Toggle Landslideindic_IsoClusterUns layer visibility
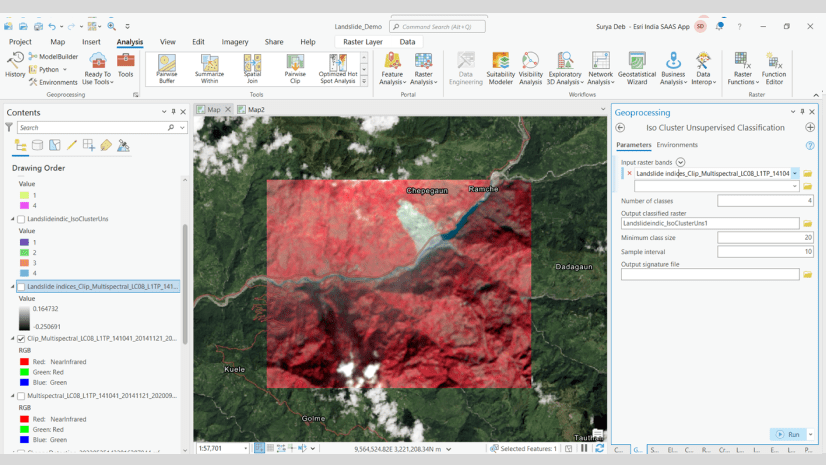Screen dimensions: 826x465 (x=21, y=219)
